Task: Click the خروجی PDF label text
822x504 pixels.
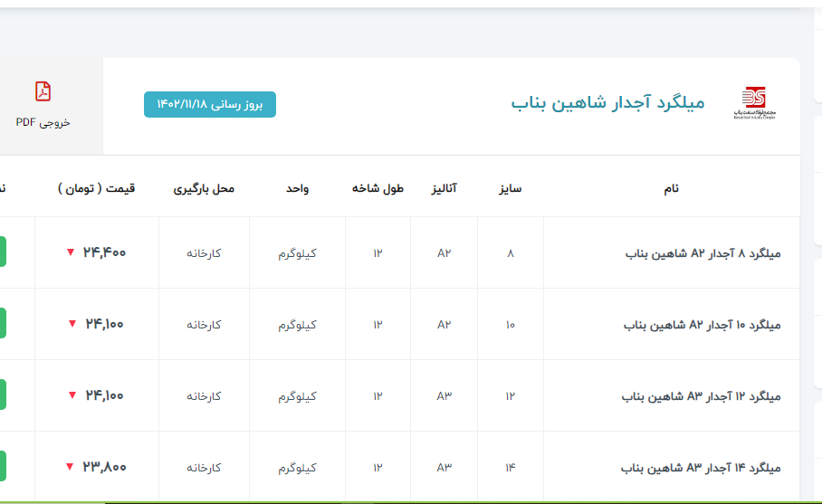Action: tap(43, 122)
